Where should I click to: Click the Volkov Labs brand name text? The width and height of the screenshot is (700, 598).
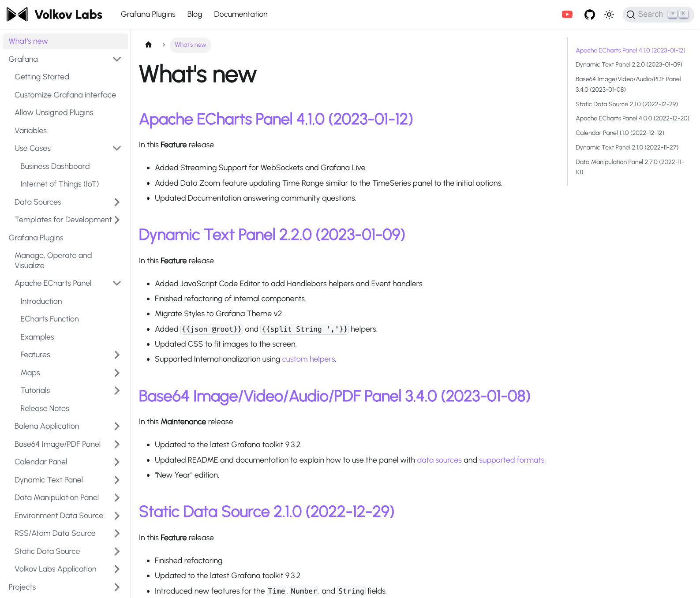(68, 15)
